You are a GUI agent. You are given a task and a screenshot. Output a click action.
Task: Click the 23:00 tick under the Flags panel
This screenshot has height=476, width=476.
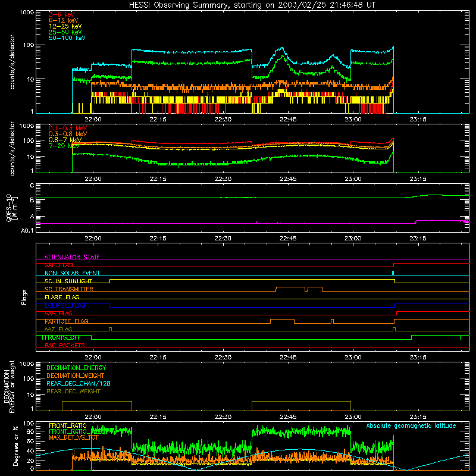353,358
